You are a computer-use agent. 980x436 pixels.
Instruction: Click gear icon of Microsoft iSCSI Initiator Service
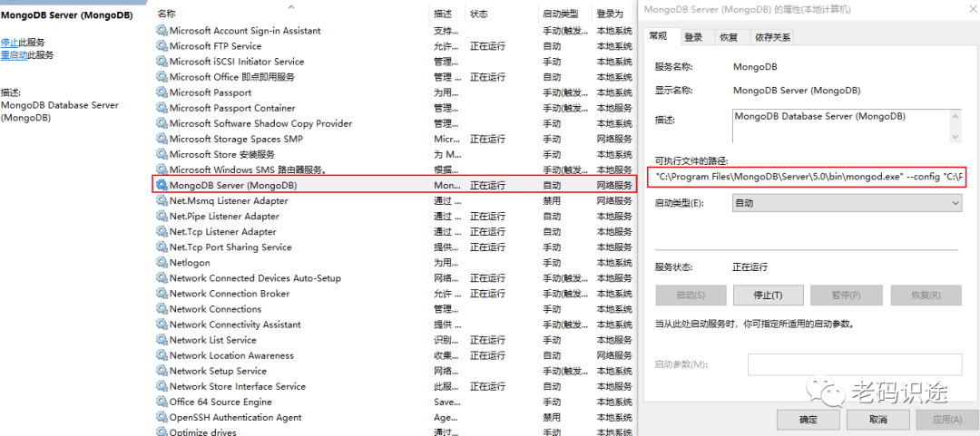click(x=162, y=62)
